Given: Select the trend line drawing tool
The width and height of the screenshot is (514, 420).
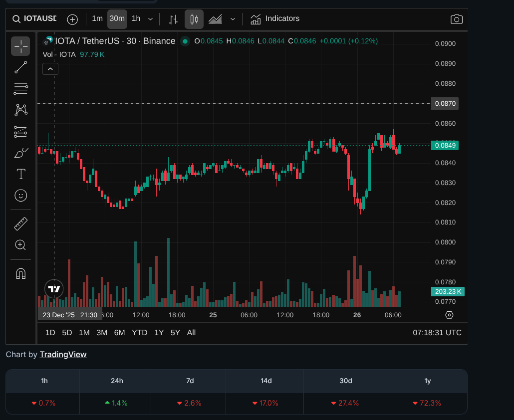Looking at the screenshot, I should click(x=20, y=67).
